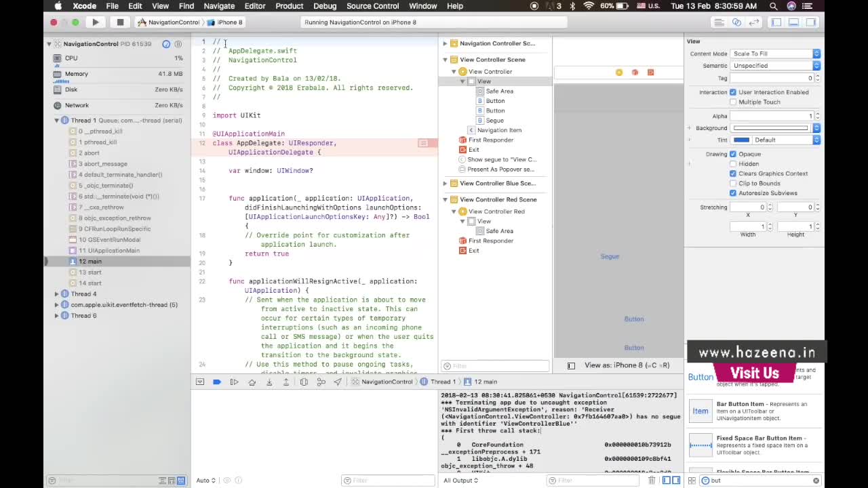Click View Controller dock icon on canvas
Screen dimensions: 868x488
coord(619,72)
